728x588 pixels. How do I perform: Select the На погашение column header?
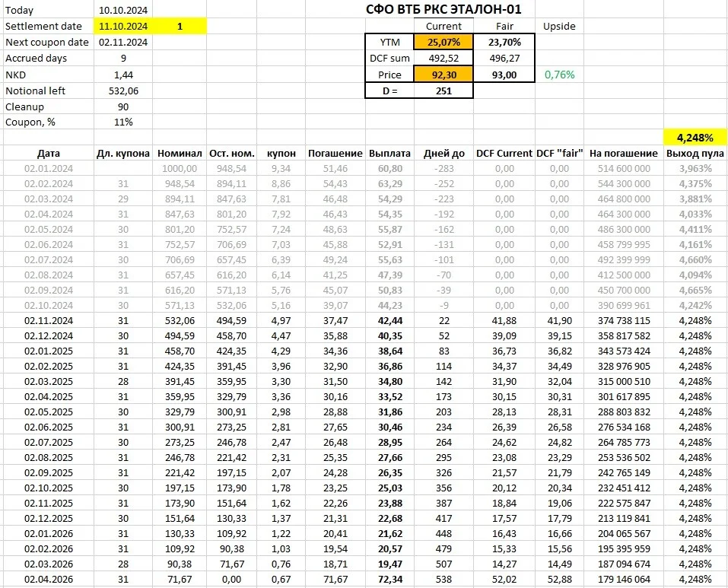coord(624,154)
